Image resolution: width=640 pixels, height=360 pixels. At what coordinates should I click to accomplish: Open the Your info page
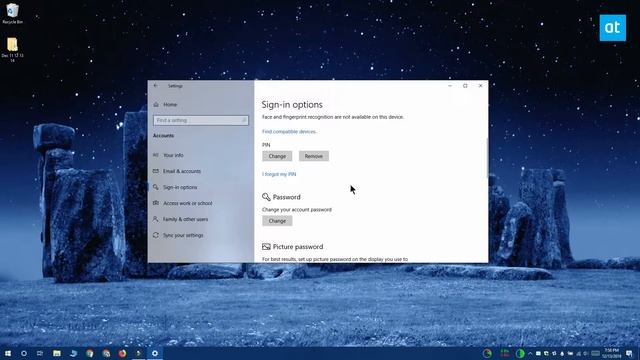(x=173, y=155)
